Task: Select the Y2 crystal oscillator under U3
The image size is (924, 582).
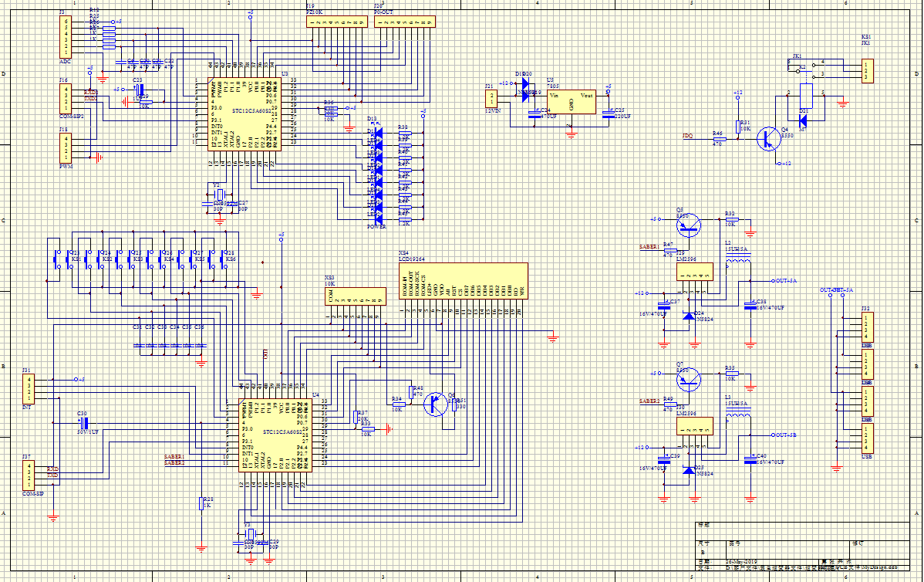Action: tap(218, 194)
